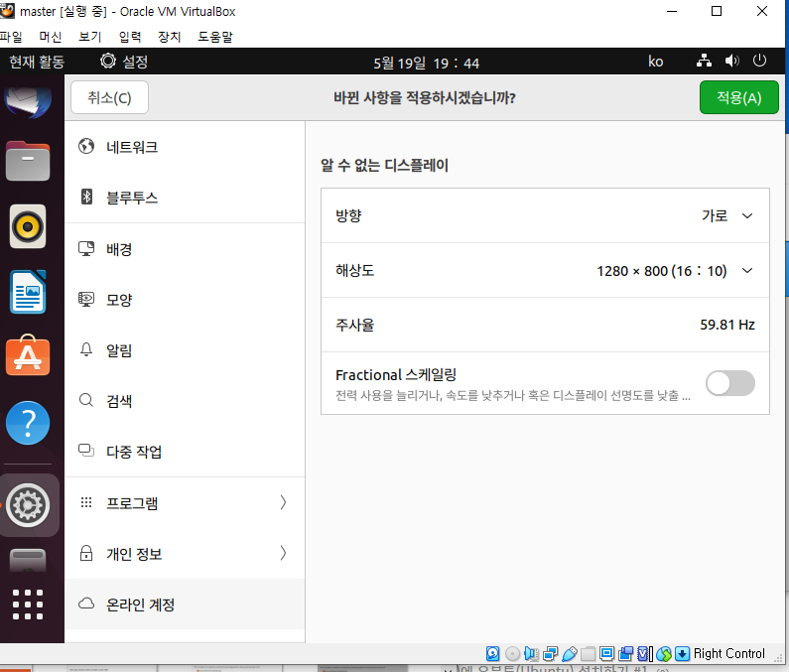Toggle the Fractional 스케일링 switch
Viewport: 789px width, 672px height.
(730, 383)
